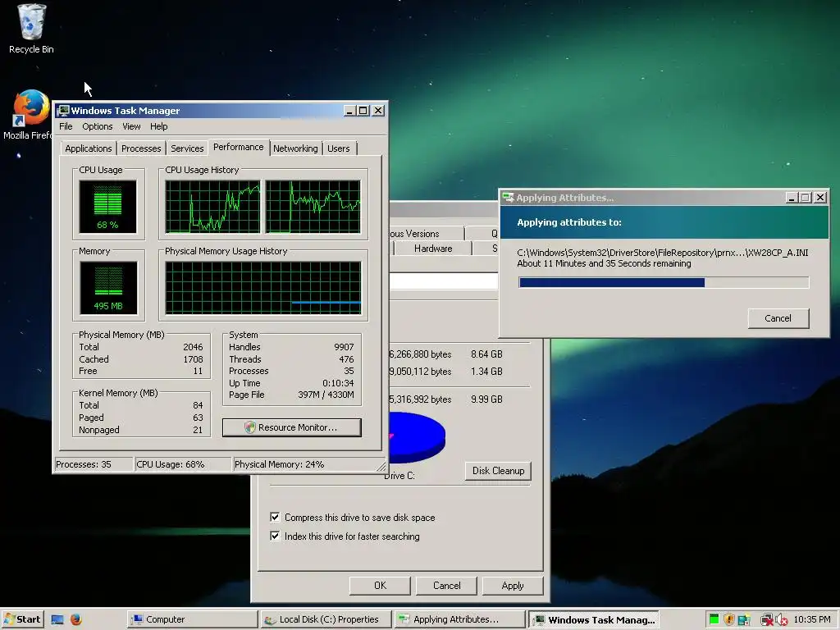Switch to the Services tab
This screenshot has width=840, height=630.
coord(187,148)
